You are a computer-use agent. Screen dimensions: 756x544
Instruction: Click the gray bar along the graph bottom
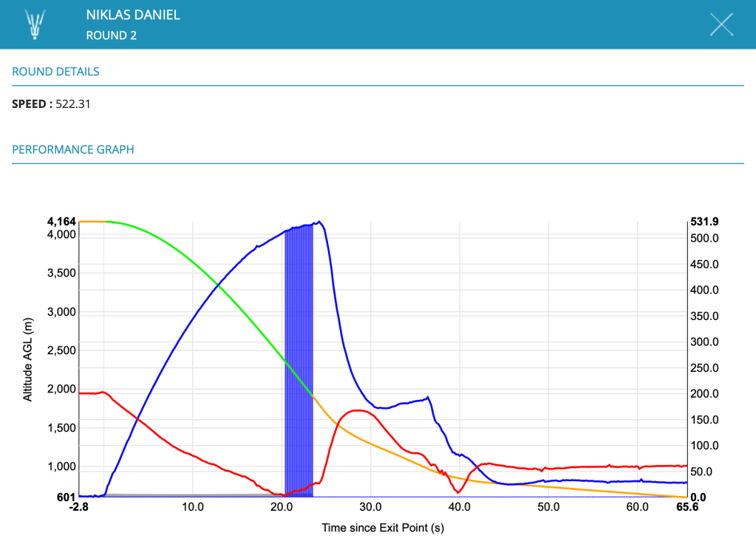[x=185, y=494]
